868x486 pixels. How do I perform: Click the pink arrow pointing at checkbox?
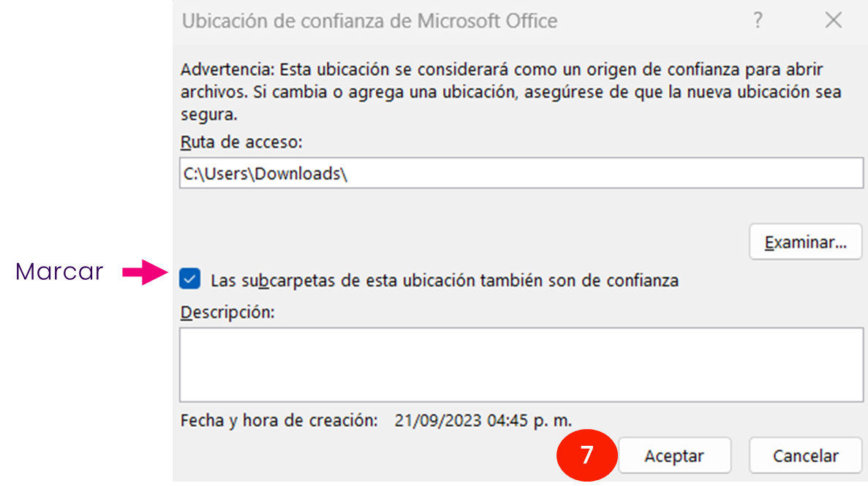coord(145,272)
